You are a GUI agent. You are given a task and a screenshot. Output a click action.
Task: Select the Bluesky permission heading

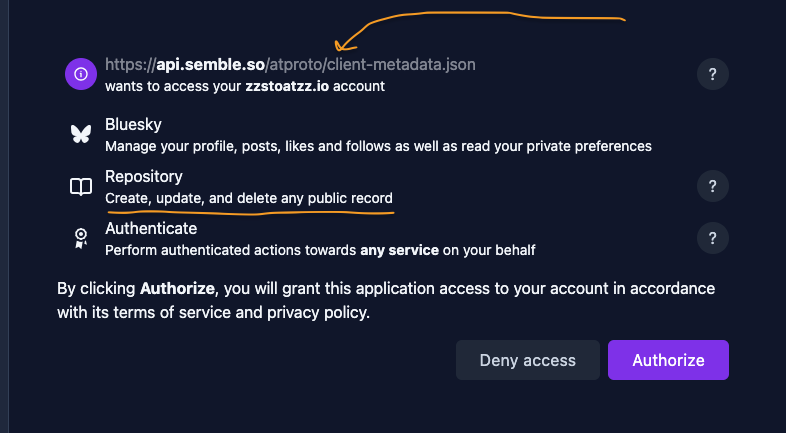(x=133, y=125)
